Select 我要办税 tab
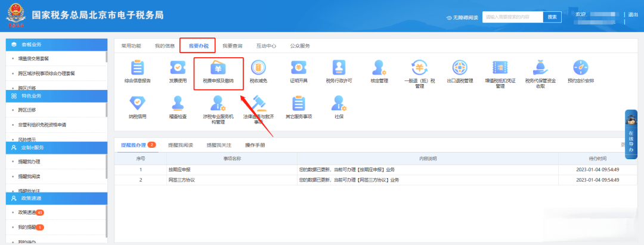Screen dimensions: 644x245 click(x=199, y=46)
